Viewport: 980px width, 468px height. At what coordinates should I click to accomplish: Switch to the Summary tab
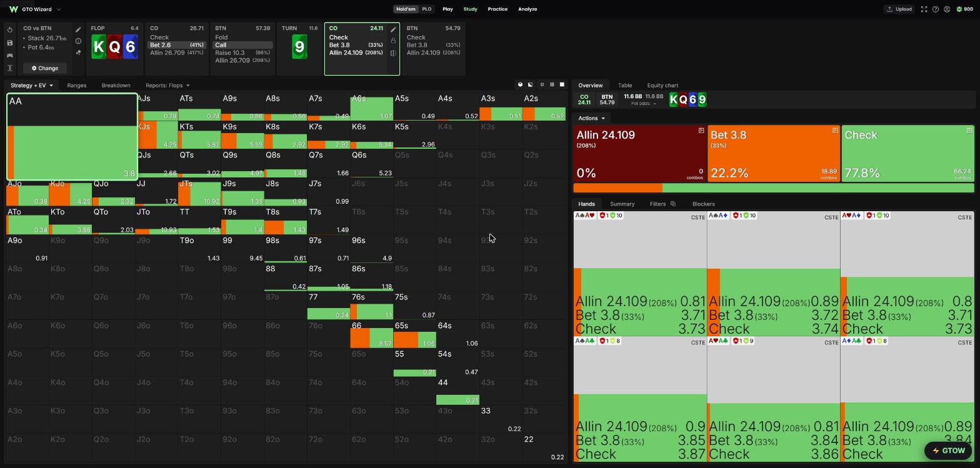(x=622, y=204)
